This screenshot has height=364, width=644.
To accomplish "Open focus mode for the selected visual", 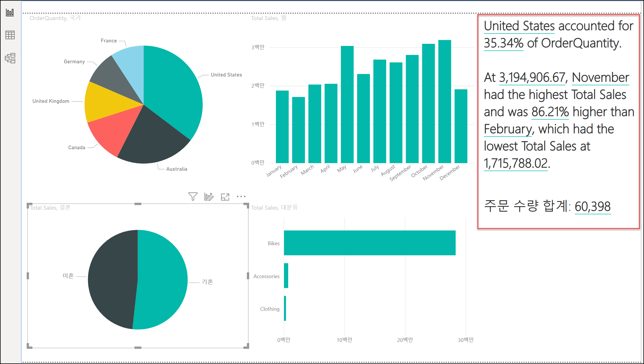I will click(x=225, y=197).
